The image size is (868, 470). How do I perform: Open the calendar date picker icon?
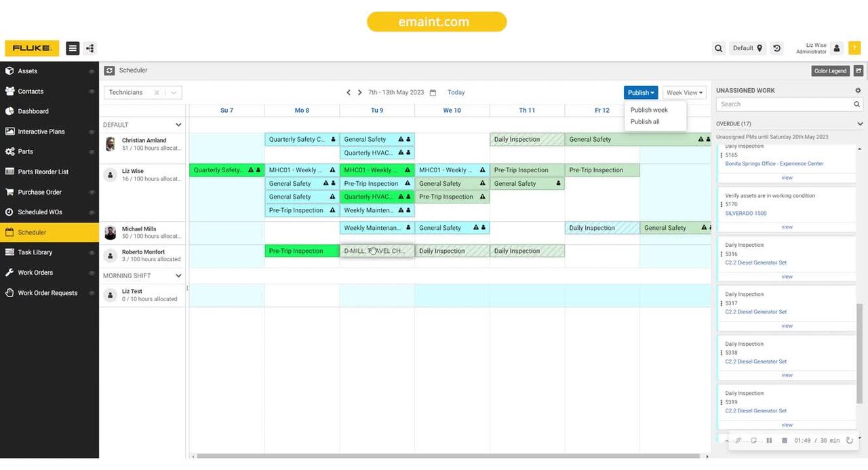pos(433,92)
